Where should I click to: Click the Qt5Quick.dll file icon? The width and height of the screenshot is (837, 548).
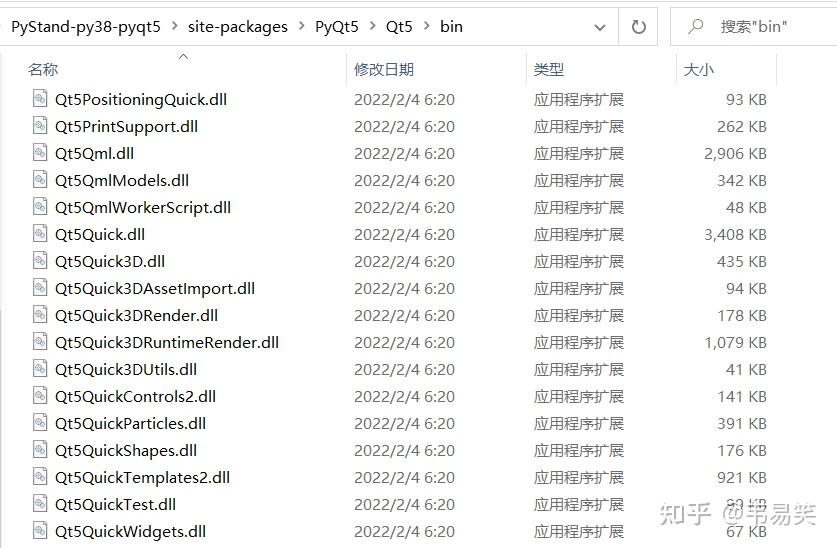pos(40,234)
